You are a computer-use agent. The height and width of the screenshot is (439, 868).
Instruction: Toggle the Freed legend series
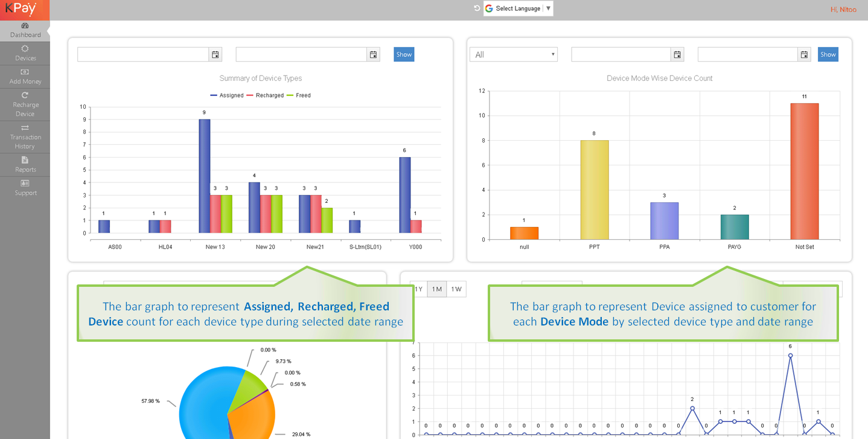pyautogui.click(x=299, y=95)
